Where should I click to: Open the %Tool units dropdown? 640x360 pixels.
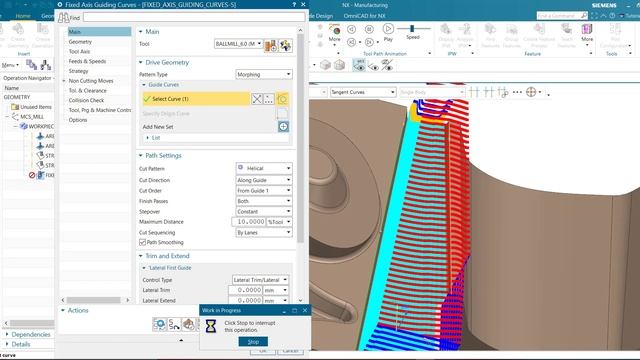(279, 222)
